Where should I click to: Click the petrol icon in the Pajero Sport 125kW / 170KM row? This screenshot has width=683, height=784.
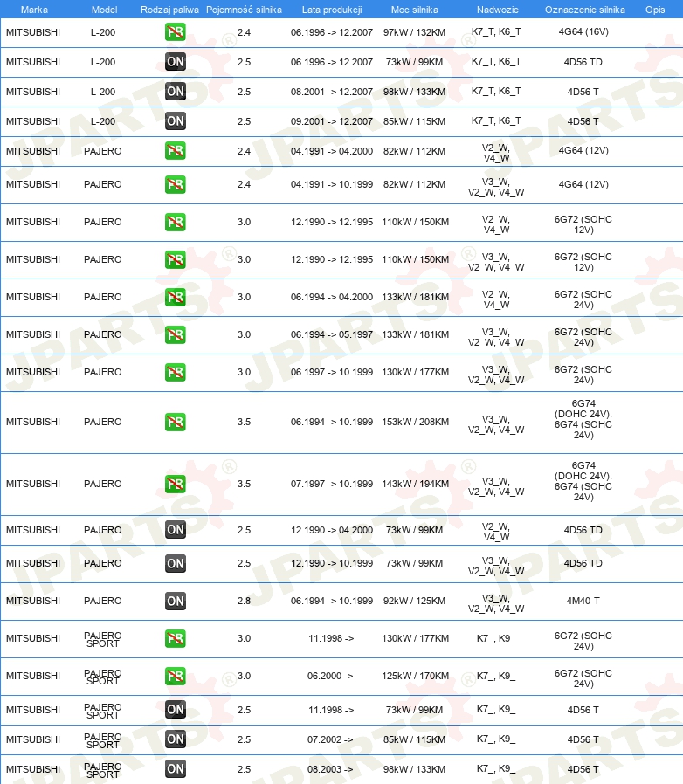pyautogui.click(x=176, y=676)
